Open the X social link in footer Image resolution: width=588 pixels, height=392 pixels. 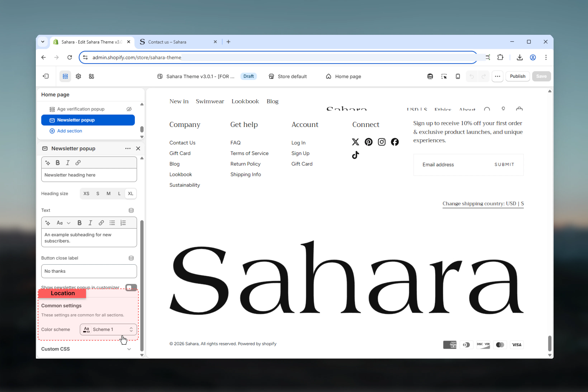click(x=355, y=142)
